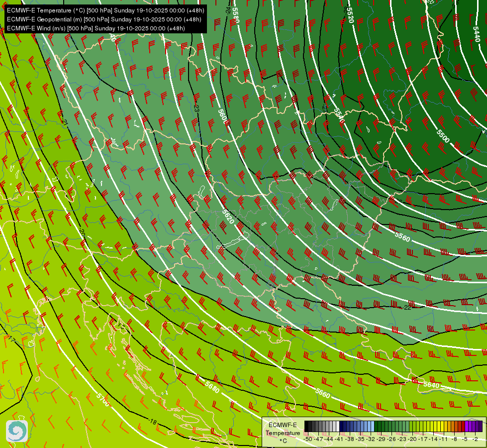
Task: Click the -50 value in the temperature legend
Action: 307,439
